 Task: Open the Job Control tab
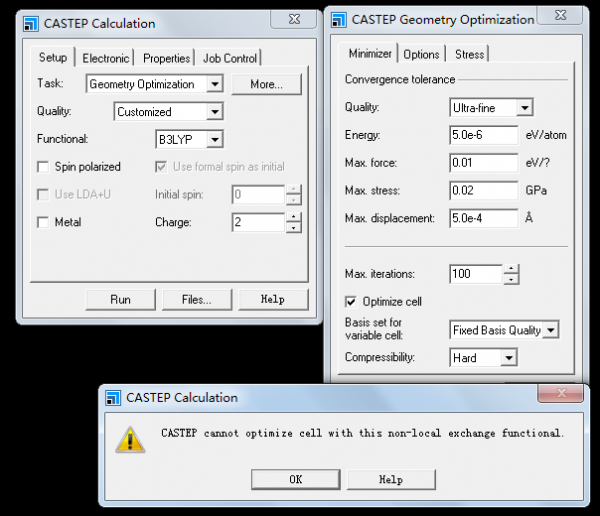[230, 59]
